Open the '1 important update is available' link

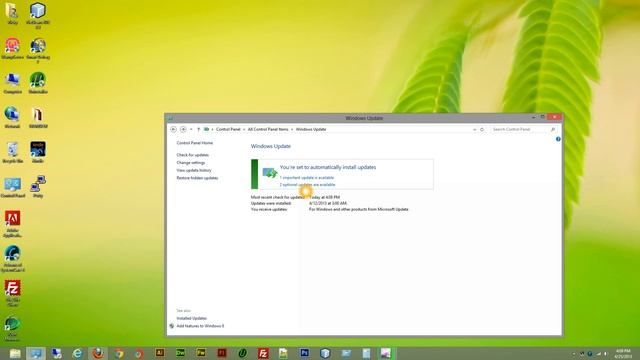click(307, 178)
